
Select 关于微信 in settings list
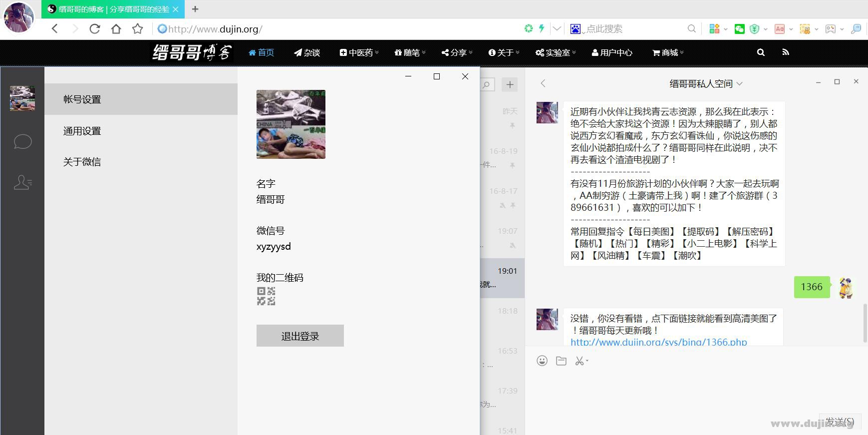tap(141, 162)
